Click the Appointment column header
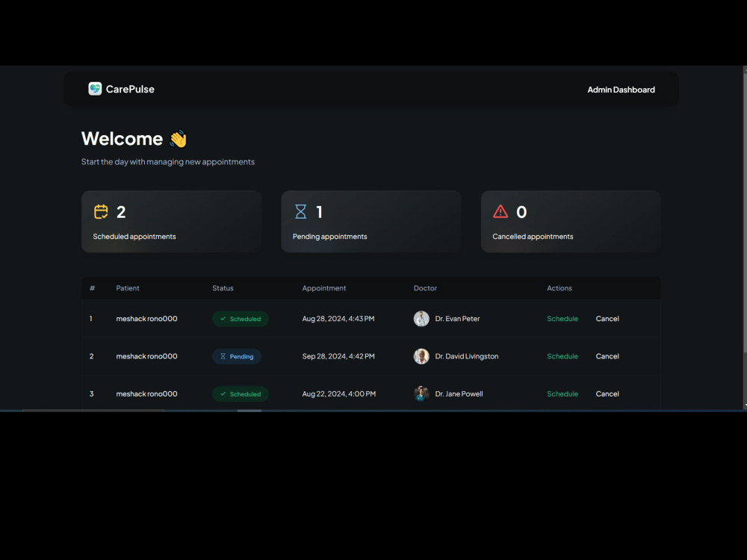 [x=324, y=288]
